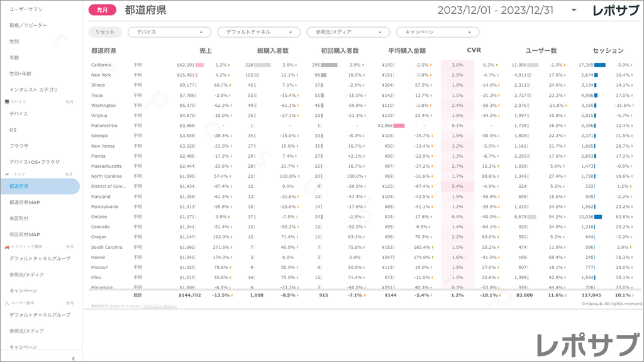Image resolution: width=644 pixels, height=362 pixels.
Task: Expand the 参照元/メディア filter dropdown
Action: [x=348, y=32]
